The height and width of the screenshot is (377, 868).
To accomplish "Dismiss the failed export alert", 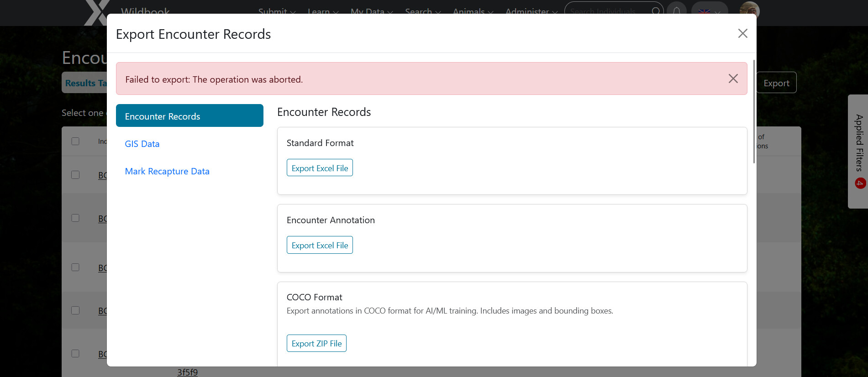I will (733, 79).
